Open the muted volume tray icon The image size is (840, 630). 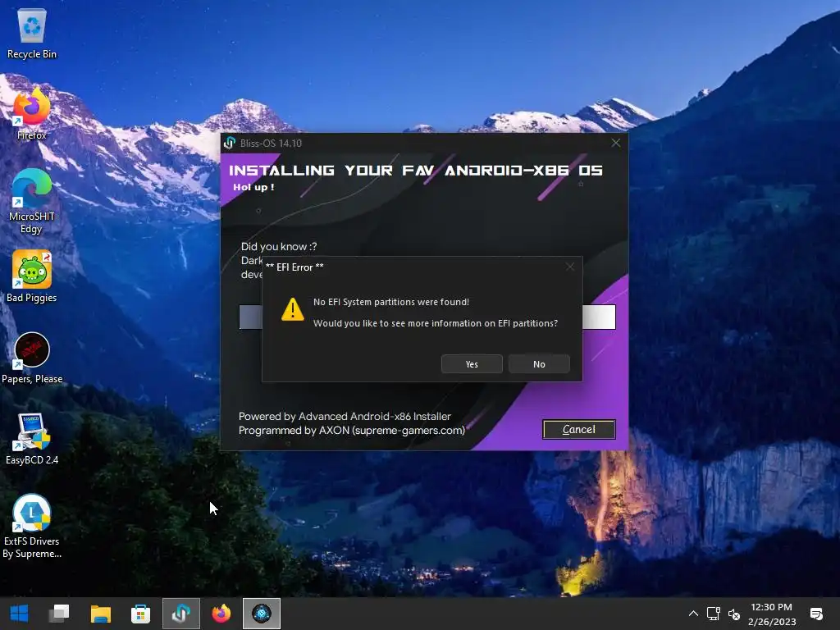coord(734,614)
